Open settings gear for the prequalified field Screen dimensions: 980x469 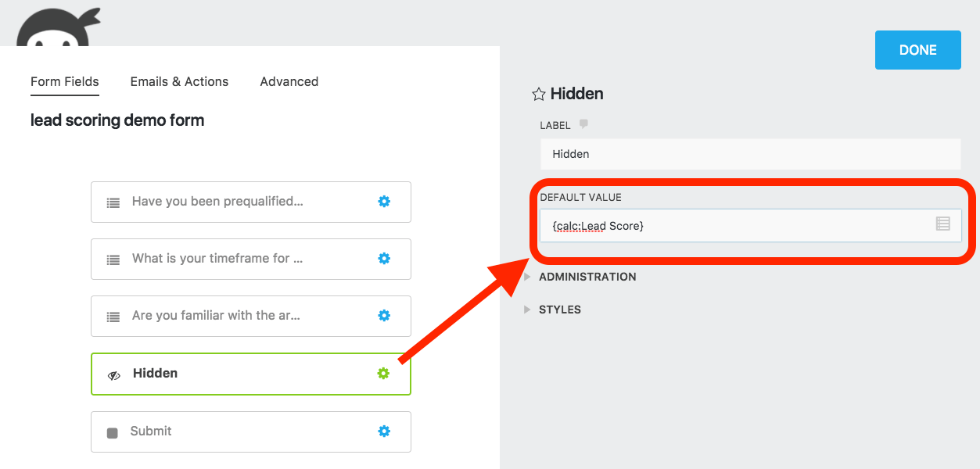(384, 202)
